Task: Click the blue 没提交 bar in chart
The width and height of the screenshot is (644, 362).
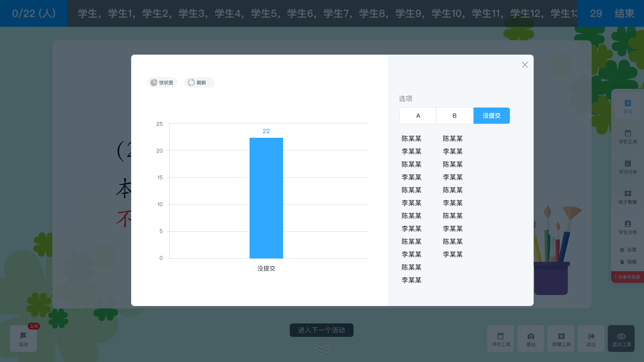Action: point(266,198)
